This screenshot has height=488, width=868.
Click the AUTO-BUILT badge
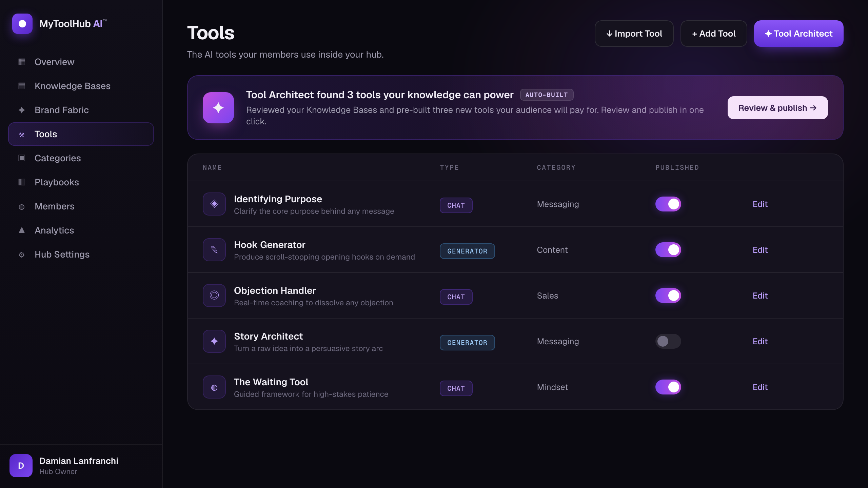point(547,95)
